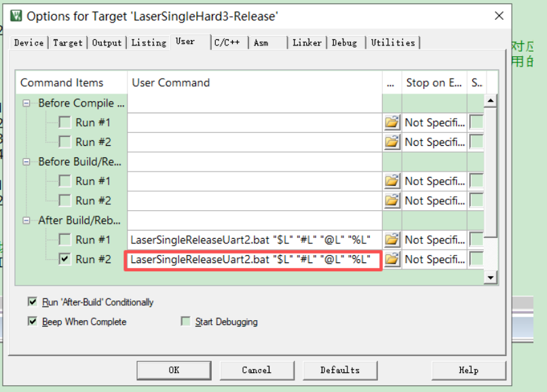Restore settings with Defaults button

[x=340, y=370]
